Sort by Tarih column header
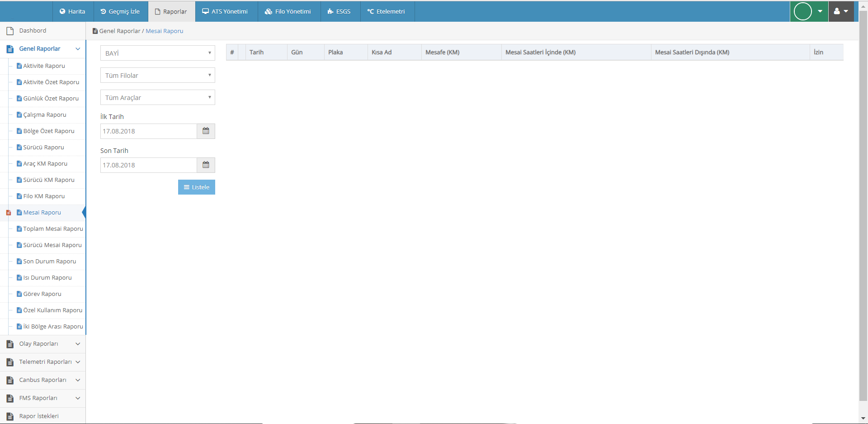Viewport: 868px width, 424px height. click(266, 52)
